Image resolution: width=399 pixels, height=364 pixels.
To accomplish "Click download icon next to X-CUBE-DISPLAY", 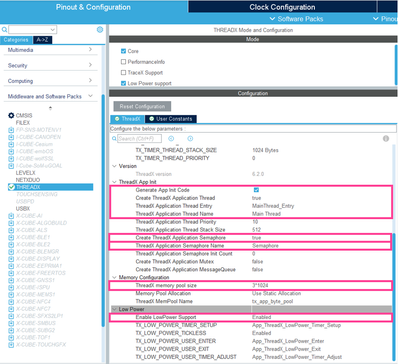I will pyautogui.click(x=11, y=259).
